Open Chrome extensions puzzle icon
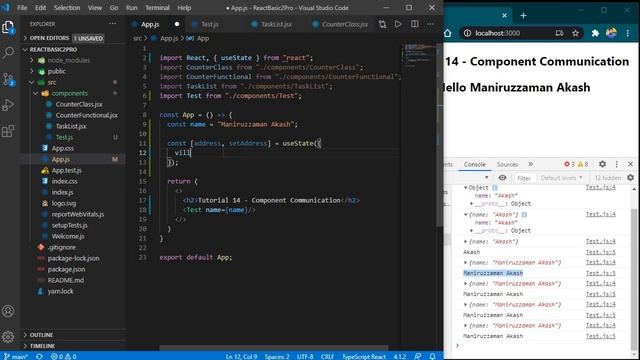 [x=595, y=33]
